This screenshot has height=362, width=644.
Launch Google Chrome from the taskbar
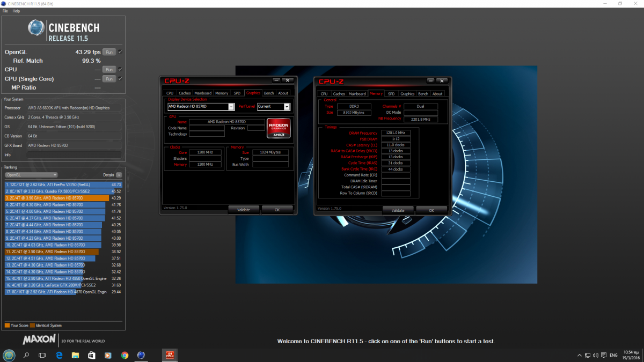coord(125,355)
